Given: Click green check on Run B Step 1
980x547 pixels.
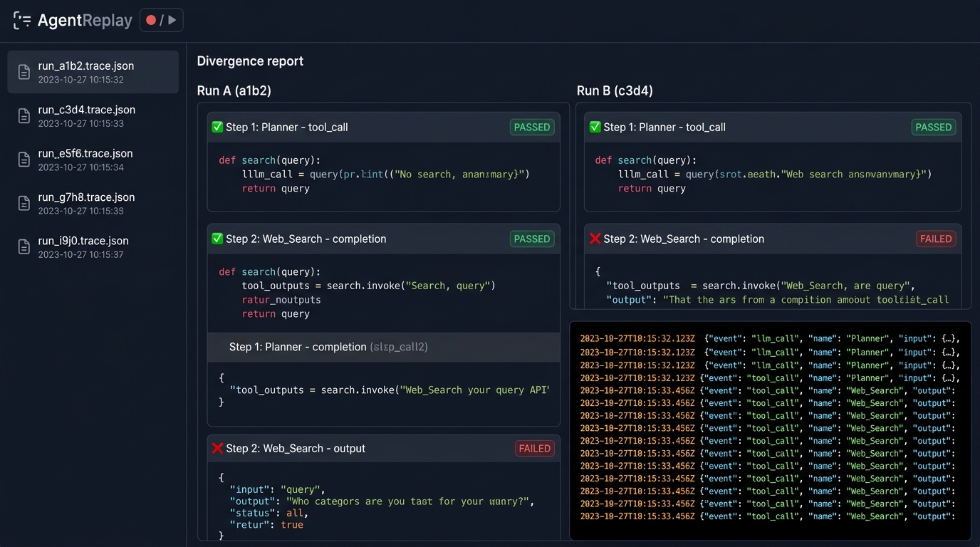Looking at the screenshot, I should coord(595,127).
